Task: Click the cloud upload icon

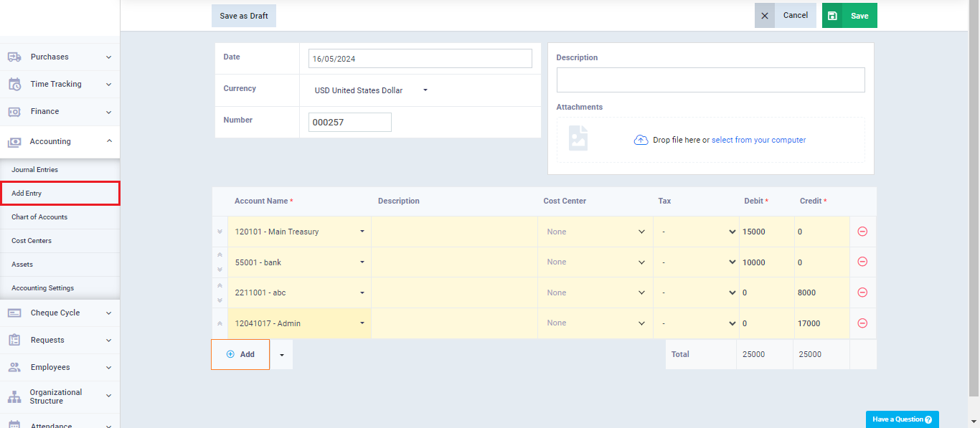Action: click(x=641, y=140)
